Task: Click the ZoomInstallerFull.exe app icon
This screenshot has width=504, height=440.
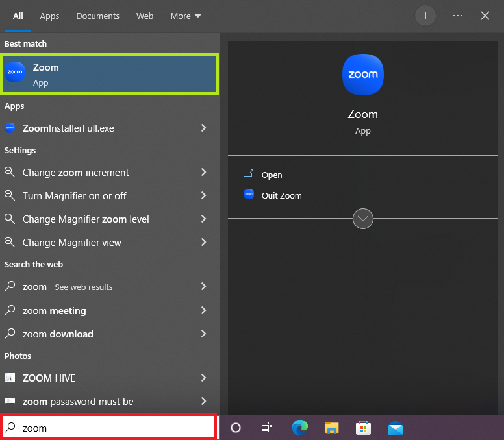Action: (x=10, y=128)
